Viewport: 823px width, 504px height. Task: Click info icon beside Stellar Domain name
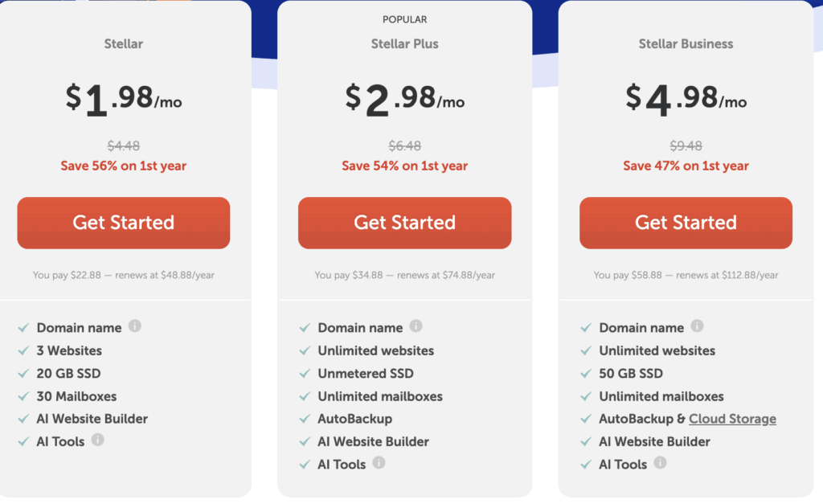point(135,326)
